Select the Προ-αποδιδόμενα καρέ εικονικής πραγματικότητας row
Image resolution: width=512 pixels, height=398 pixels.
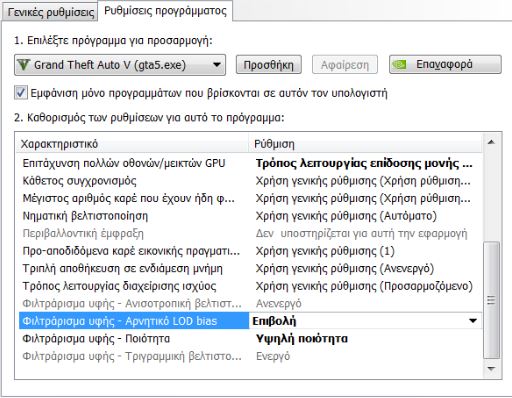(250, 251)
